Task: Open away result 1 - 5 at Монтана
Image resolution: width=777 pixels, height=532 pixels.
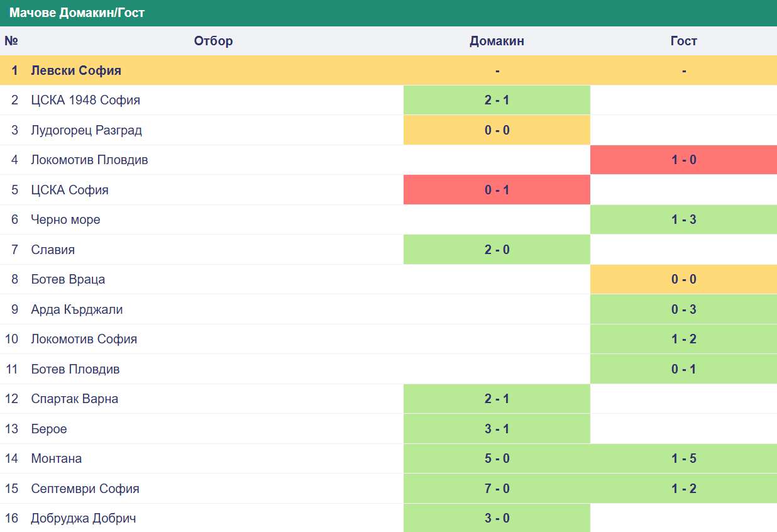Action: pos(684,458)
